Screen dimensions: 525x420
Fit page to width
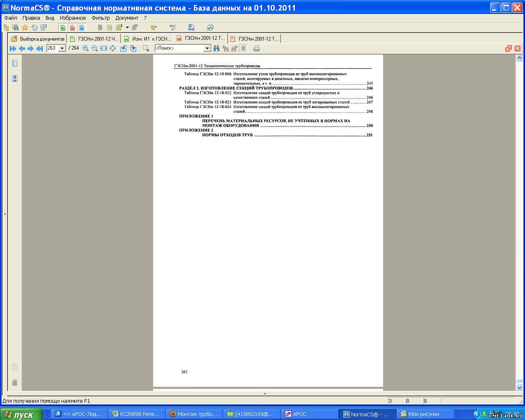[x=104, y=48]
